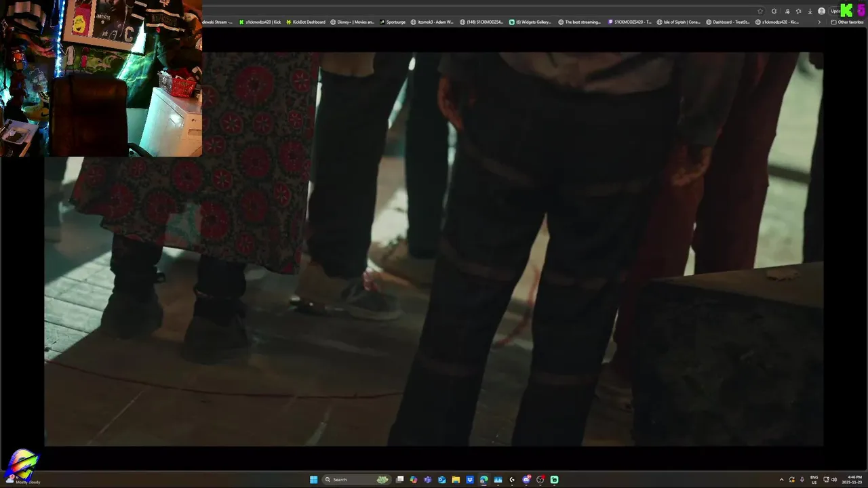Open Task View from the taskbar
This screenshot has width=868, height=488.
[400, 480]
